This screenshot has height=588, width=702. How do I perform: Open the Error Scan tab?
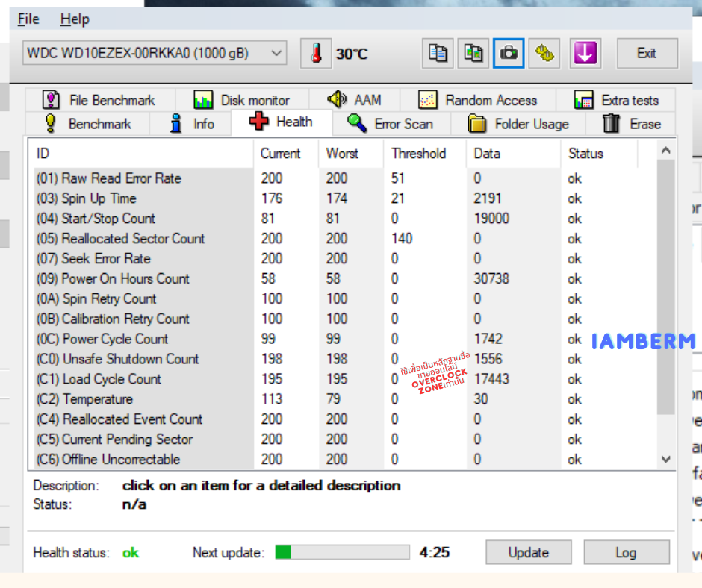tap(390, 124)
